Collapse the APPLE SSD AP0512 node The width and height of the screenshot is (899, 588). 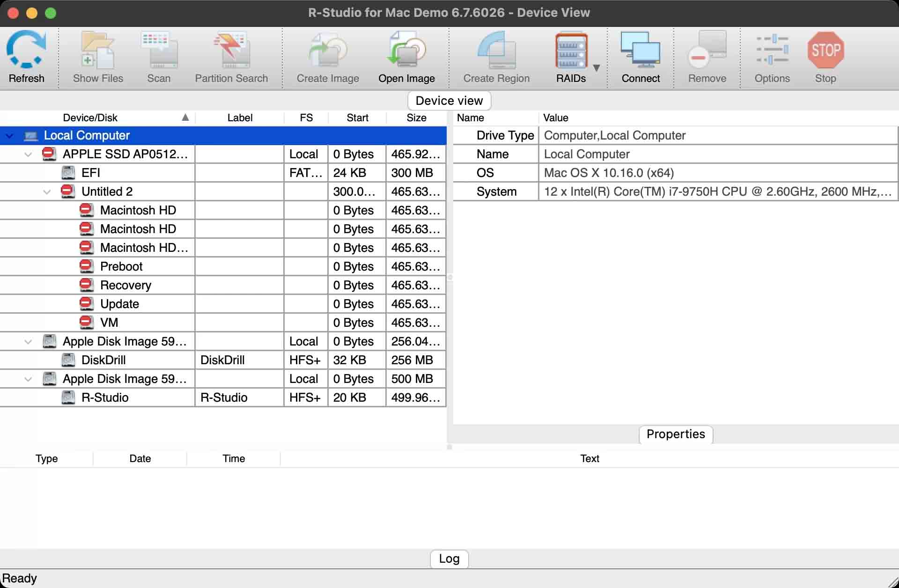[x=28, y=154]
